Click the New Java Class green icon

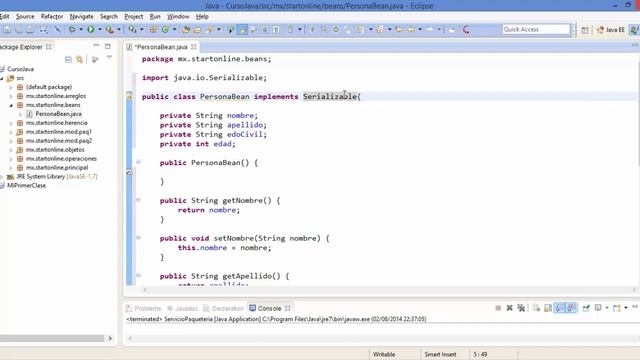click(165, 29)
